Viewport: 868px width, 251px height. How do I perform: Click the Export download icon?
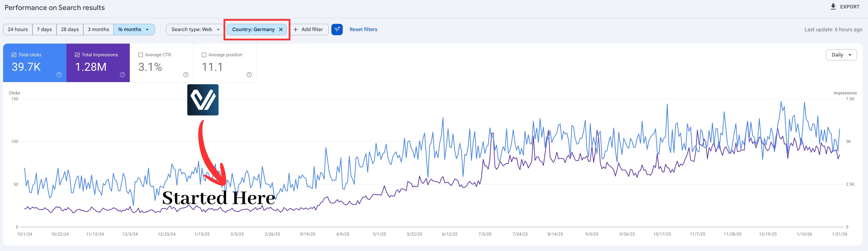(x=833, y=7)
